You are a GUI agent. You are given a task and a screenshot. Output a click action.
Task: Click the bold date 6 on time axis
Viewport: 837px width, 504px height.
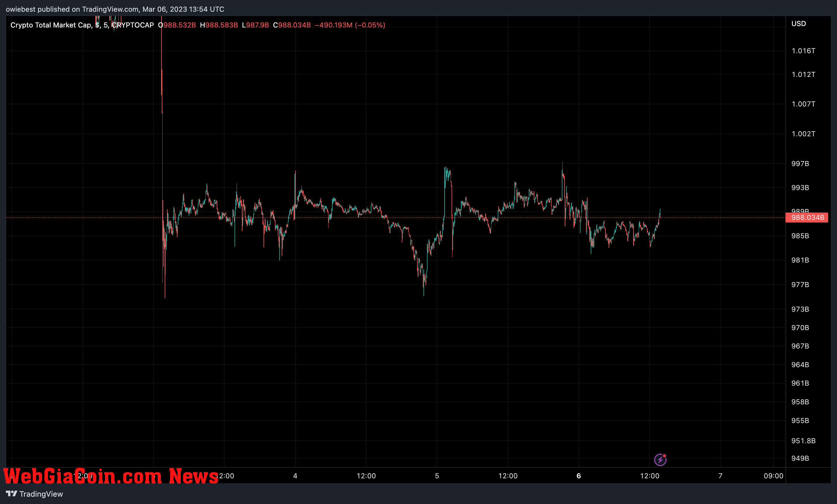(x=578, y=476)
